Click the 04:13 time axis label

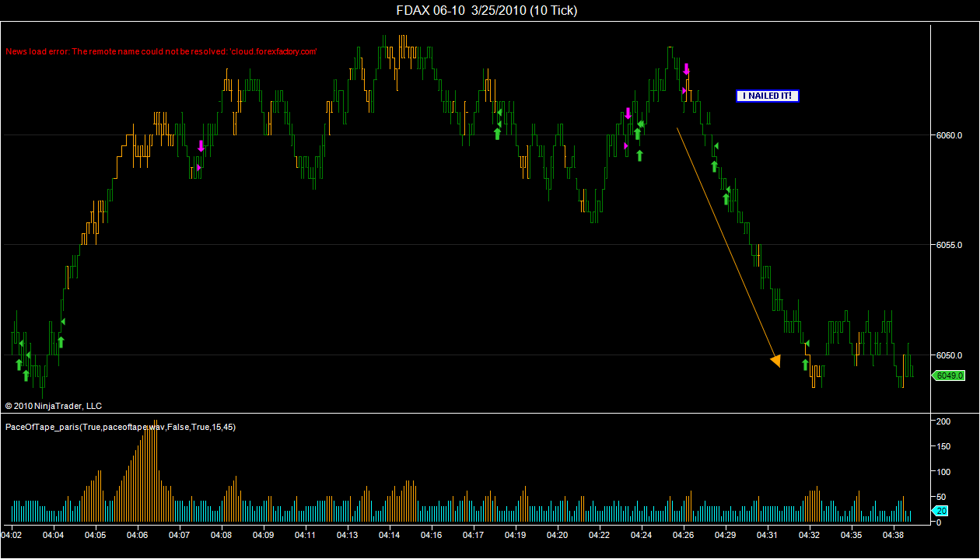pos(348,535)
